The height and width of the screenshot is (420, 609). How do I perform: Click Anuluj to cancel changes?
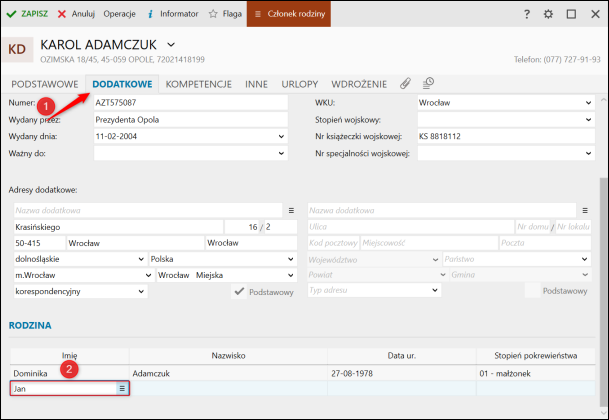76,14
